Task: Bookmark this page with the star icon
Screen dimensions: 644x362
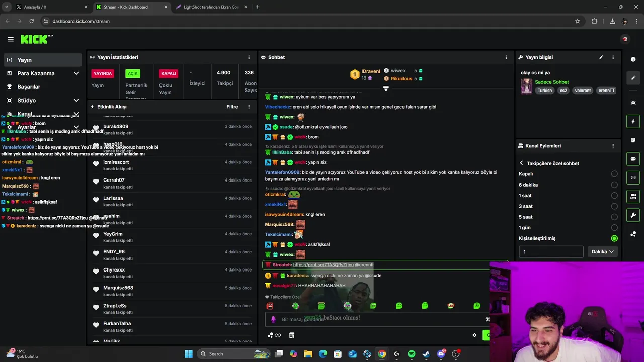Action: (578, 21)
